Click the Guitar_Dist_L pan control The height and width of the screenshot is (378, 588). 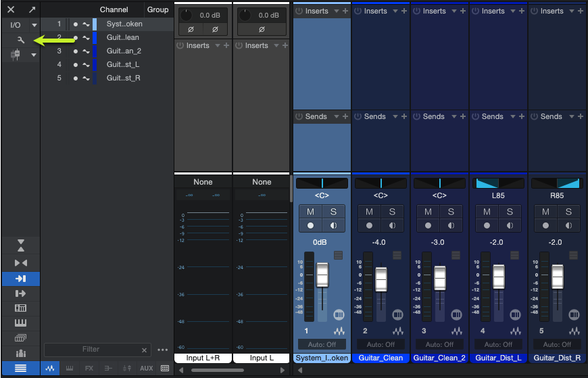498,183
